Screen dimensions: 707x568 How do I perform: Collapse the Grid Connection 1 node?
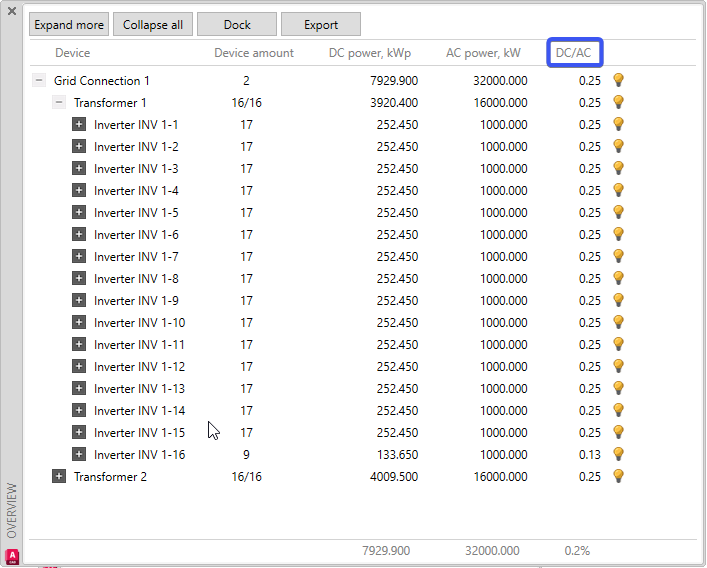39,81
